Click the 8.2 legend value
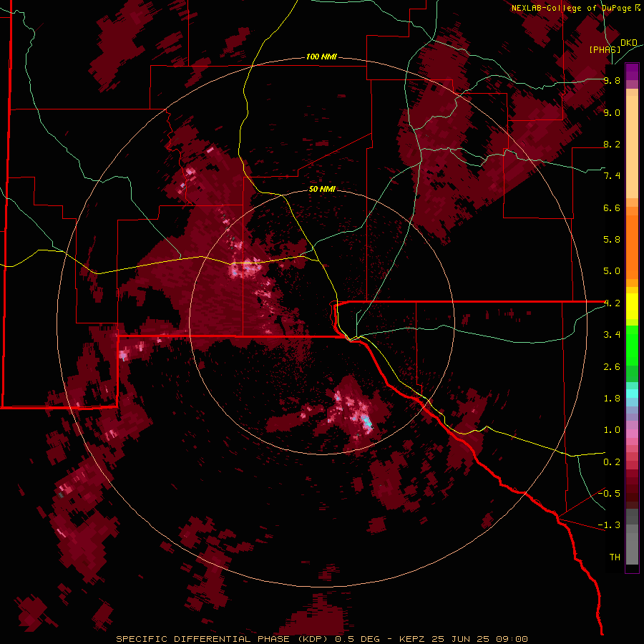Image resolution: width=644 pixels, height=644 pixels. (612, 144)
